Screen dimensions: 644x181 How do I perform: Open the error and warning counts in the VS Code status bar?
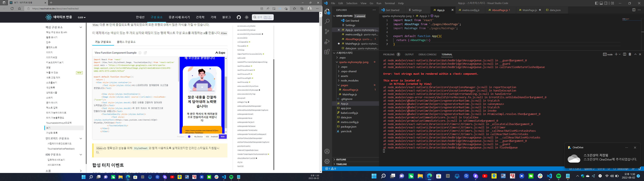point(331,169)
